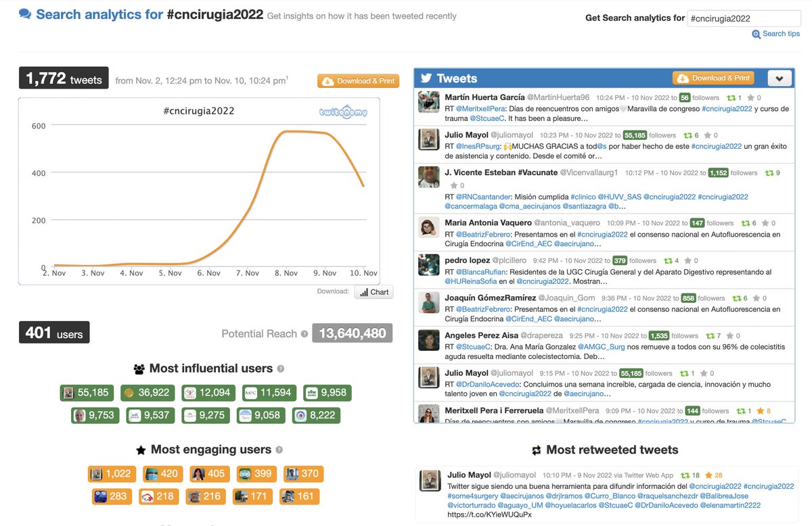Select engaging user with 161 score
Viewport: 812px width, 526px height.
298,496
